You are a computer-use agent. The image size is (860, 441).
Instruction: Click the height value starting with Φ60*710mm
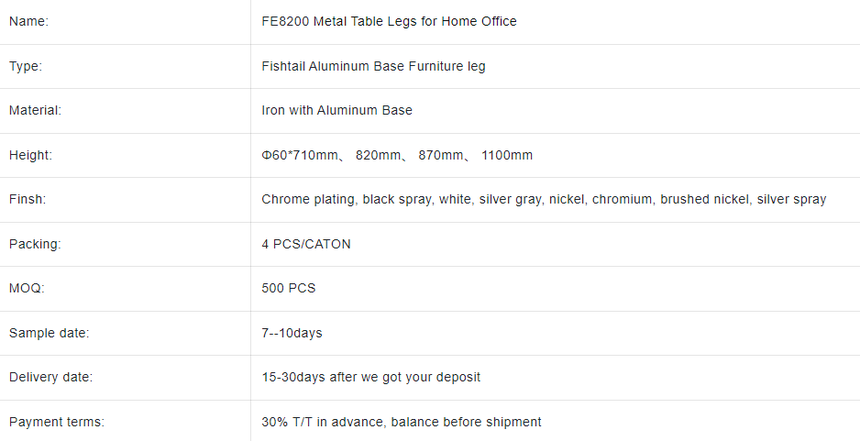[x=397, y=155]
